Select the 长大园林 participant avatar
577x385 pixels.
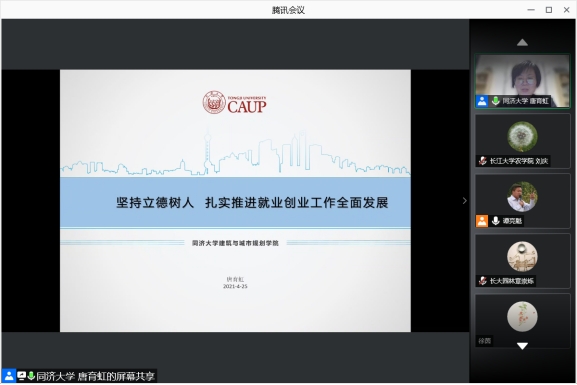pos(522,257)
